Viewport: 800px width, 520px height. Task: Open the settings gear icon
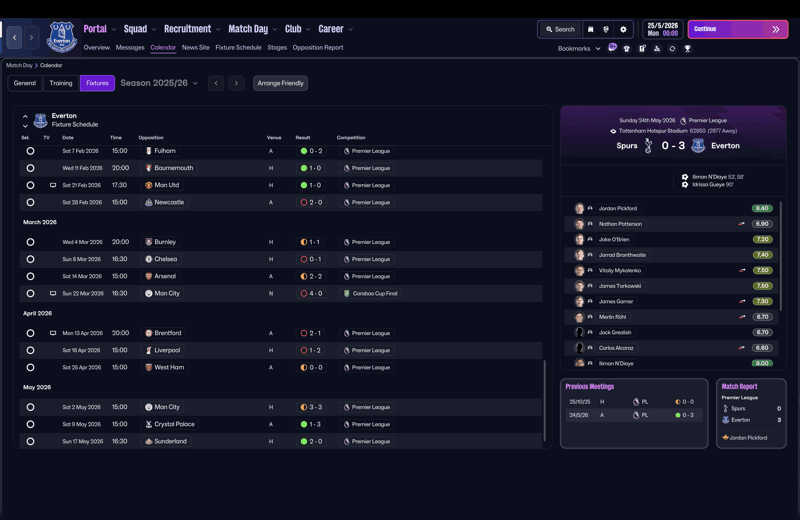[623, 30]
